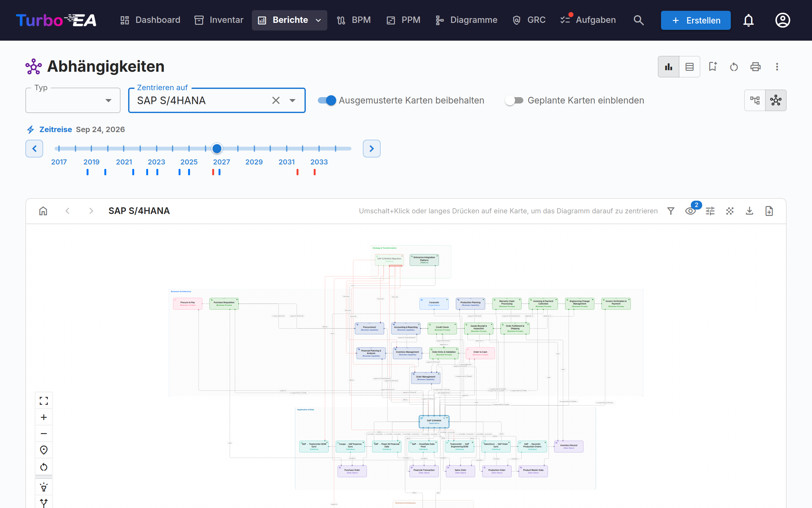Click red marker below 2033

click(x=314, y=172)
